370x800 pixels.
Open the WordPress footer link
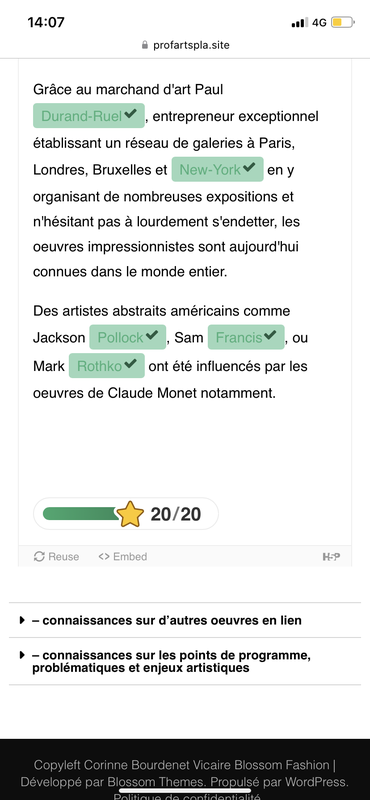click(317, 782)
